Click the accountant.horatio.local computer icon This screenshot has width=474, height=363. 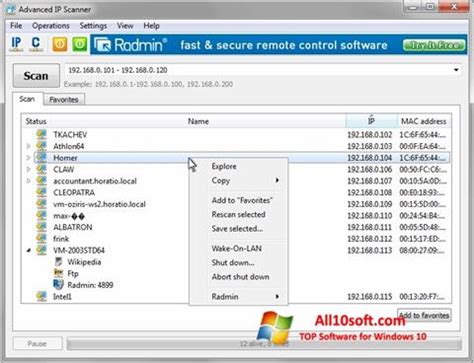pyautogui.click(x=42, y=181)
